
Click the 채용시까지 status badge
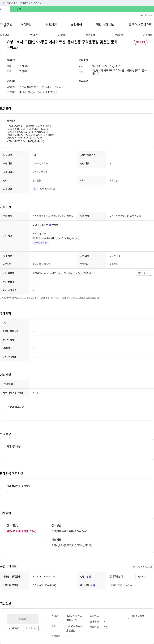(x=141, y=42)
